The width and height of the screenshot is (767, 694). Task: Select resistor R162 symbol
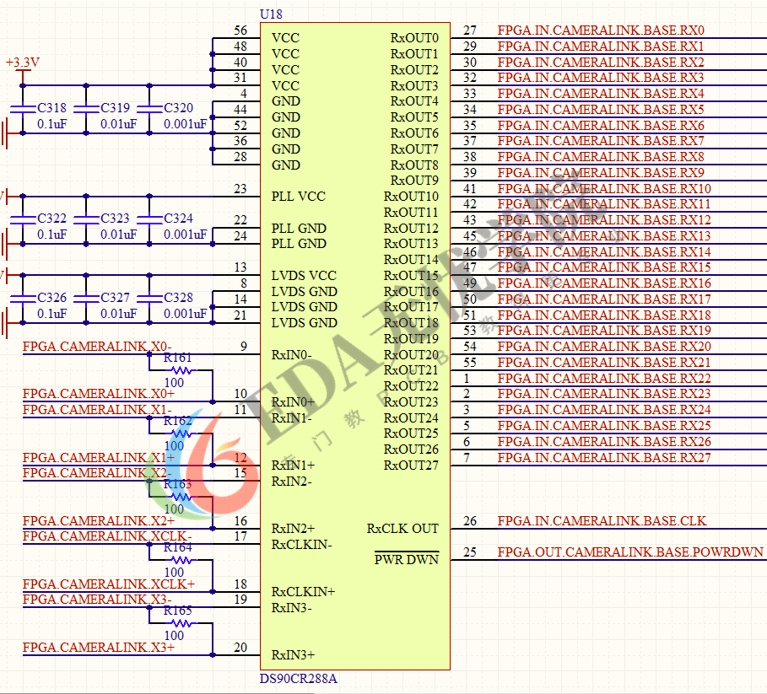tap(181, 433)
